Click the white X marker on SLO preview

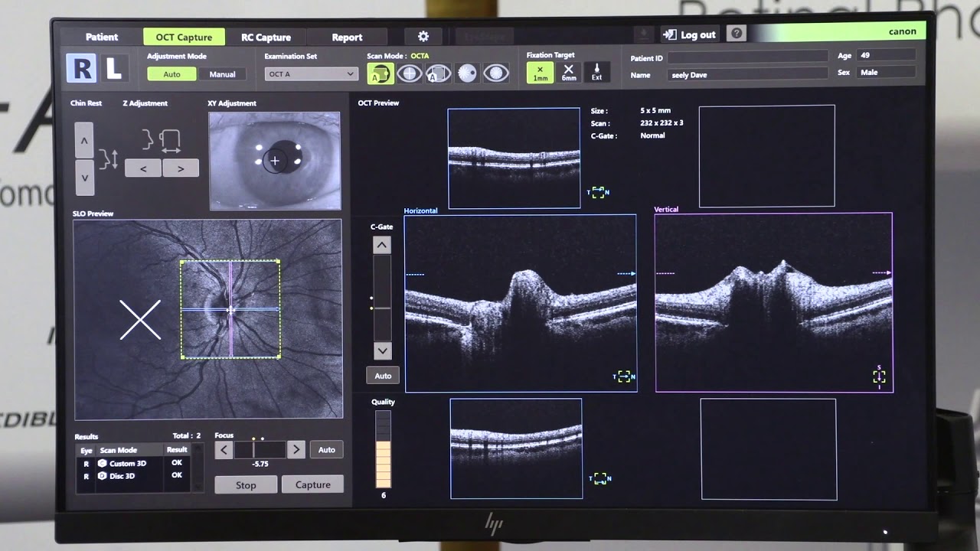tap(140, 319)
